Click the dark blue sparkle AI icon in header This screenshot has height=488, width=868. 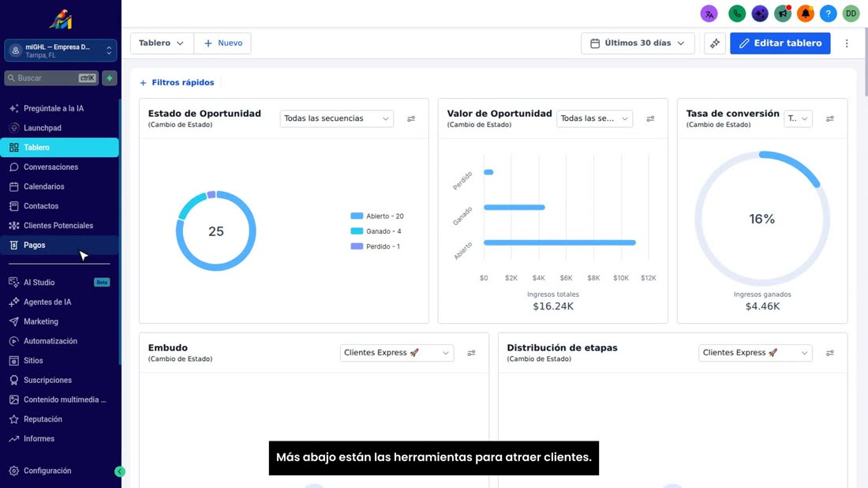click(759, 13)
